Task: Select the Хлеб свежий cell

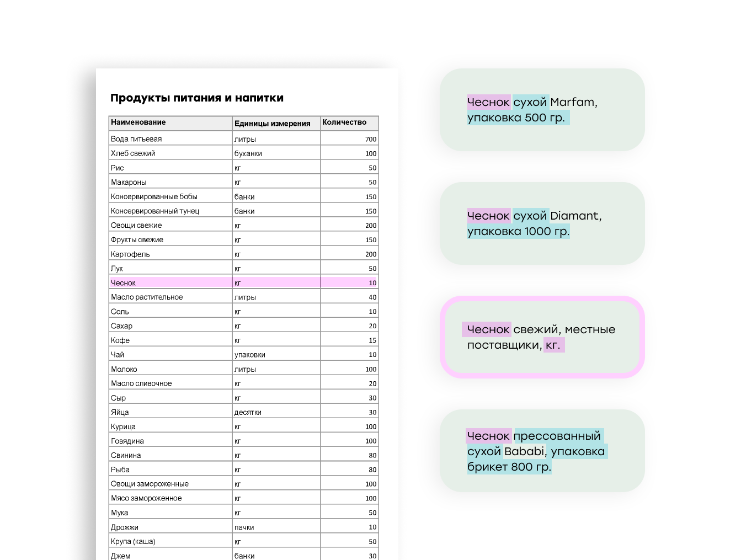Action: 170,153
